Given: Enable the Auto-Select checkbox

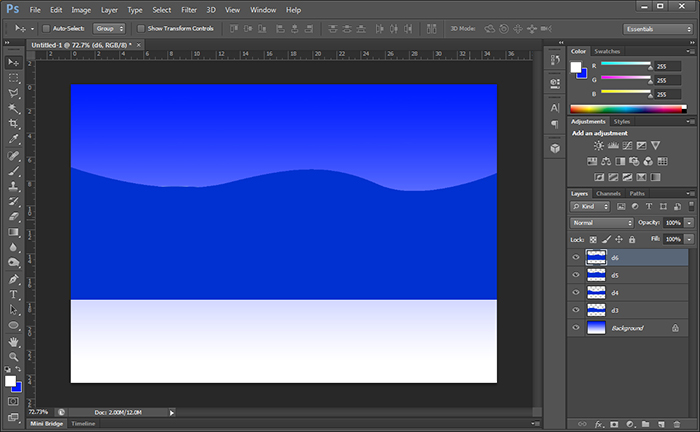Looking at the screenshot, I should click(x=46, y=29).
